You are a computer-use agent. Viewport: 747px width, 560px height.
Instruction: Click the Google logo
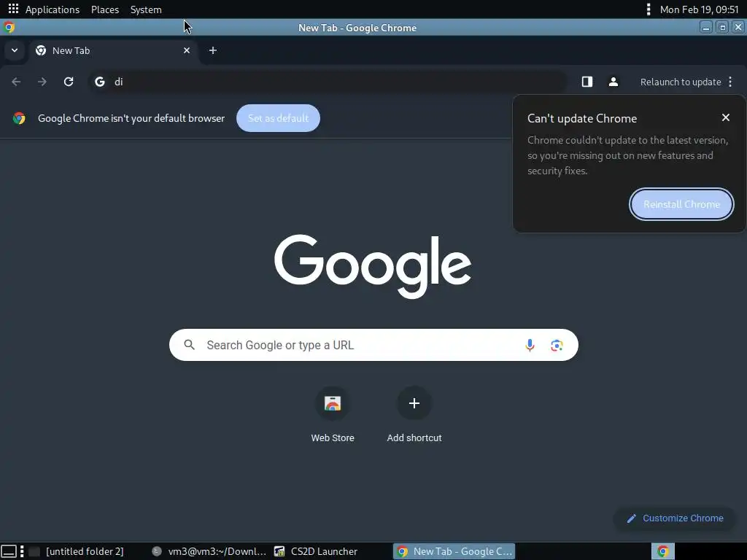[x=373, y=265]
